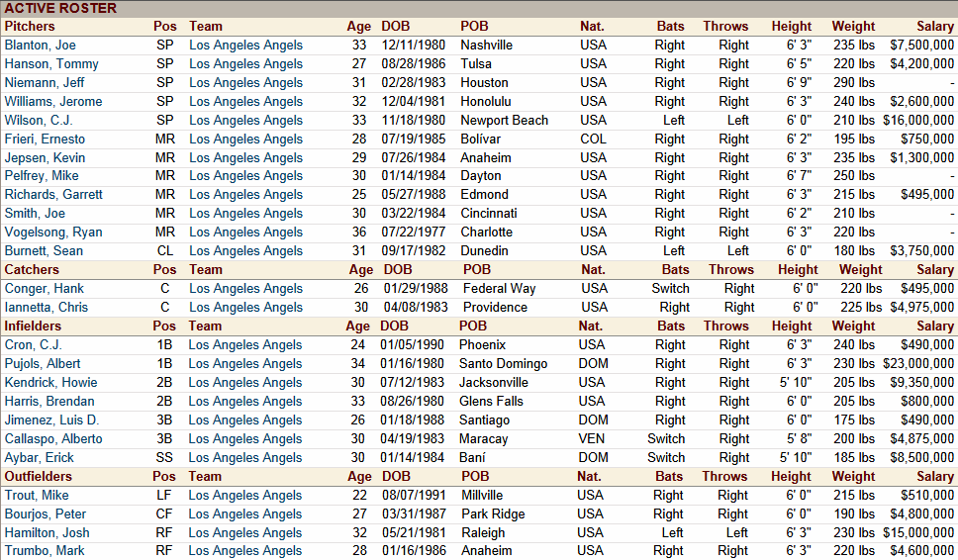
Task: Open Hank Conger's player link
Action: click(x=44, y=288)
